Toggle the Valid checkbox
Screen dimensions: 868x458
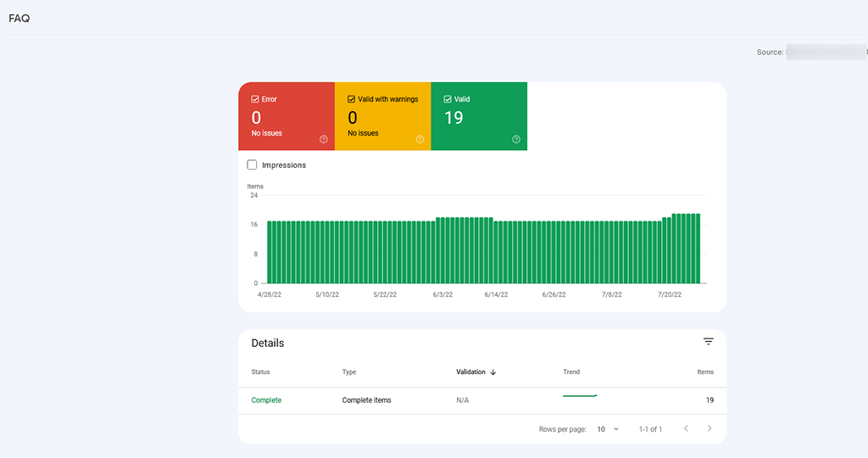(448, 99)
